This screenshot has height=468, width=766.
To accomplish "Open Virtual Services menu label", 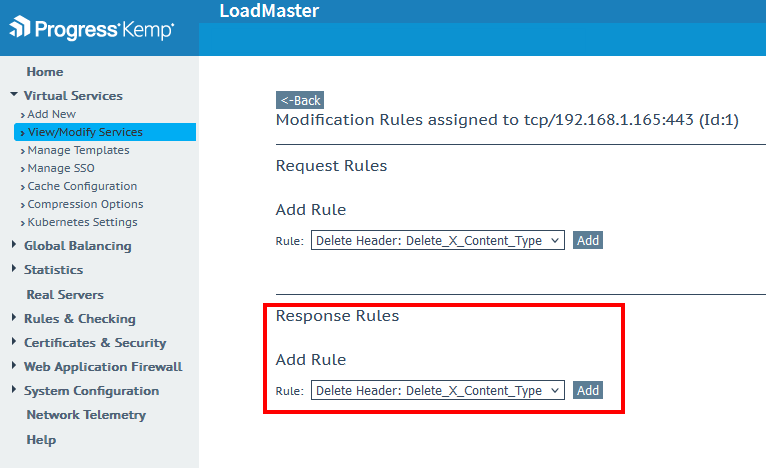I will (x=73, y=96).
